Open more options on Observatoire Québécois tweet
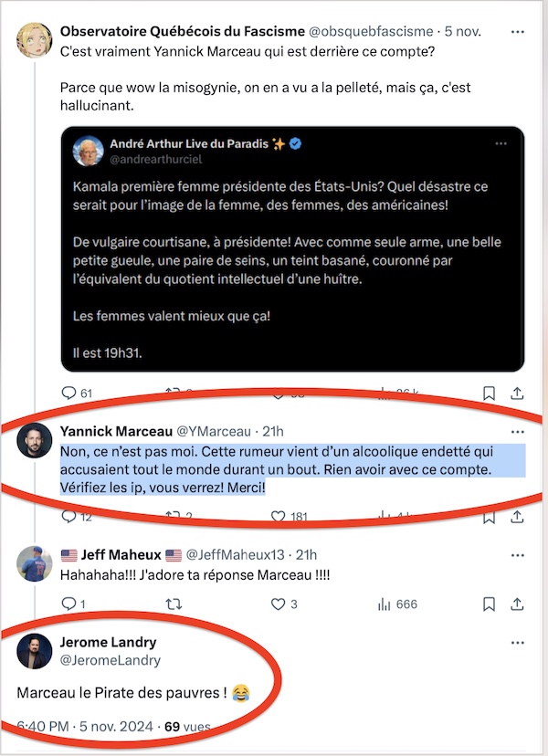 click(x=518, y=32)
